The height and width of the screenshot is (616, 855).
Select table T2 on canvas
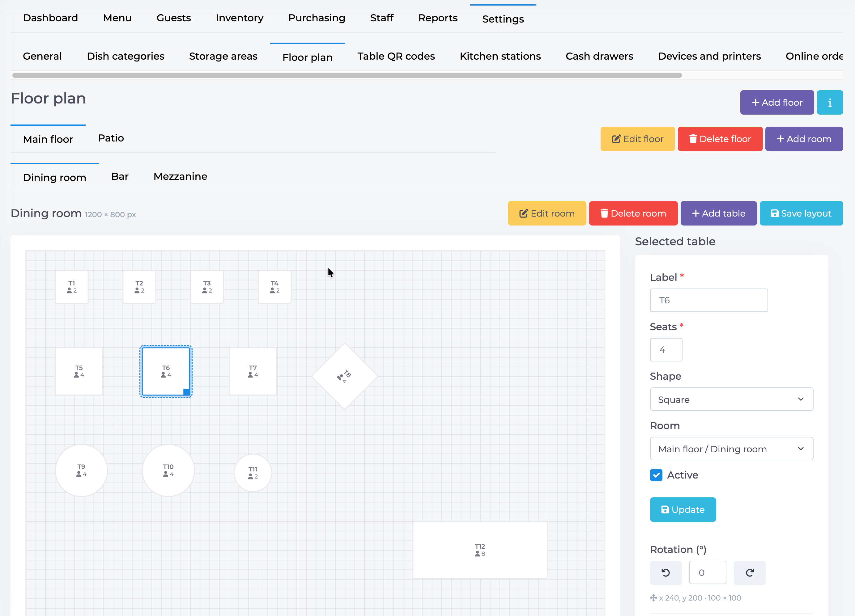coord(139,287)
